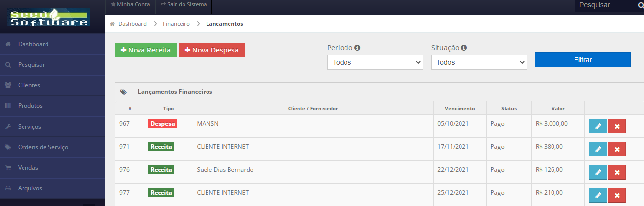Image resolution: width=644 pixels, height=206 pixels.
Task: Open the Produtos sidebar item
Action: tap(52, 106)
